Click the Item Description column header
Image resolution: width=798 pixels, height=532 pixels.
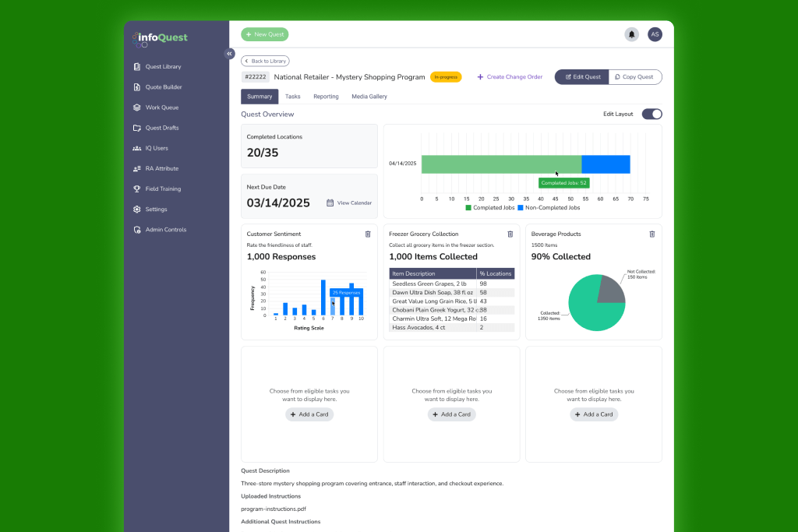(433, 273)
